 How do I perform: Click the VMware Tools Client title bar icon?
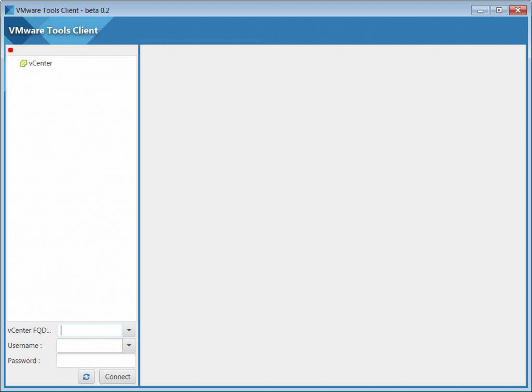(x=9, y=10)
